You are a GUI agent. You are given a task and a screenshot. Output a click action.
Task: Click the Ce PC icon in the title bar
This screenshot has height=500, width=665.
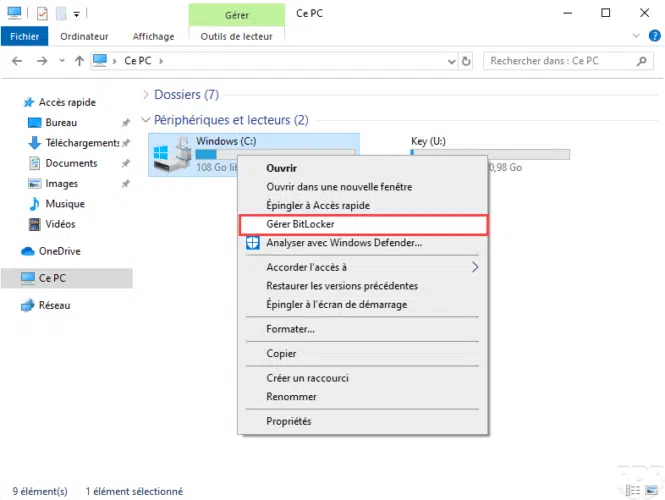[x=14, y=13]
